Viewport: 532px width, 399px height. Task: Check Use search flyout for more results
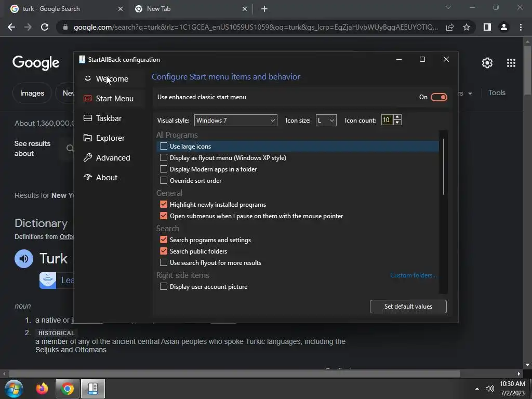[x=164, y=262]
